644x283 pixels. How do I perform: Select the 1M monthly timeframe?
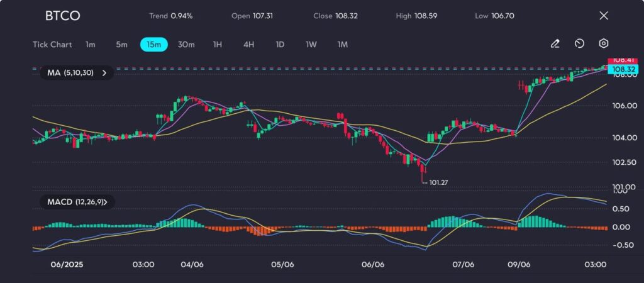tap(342, 45)
